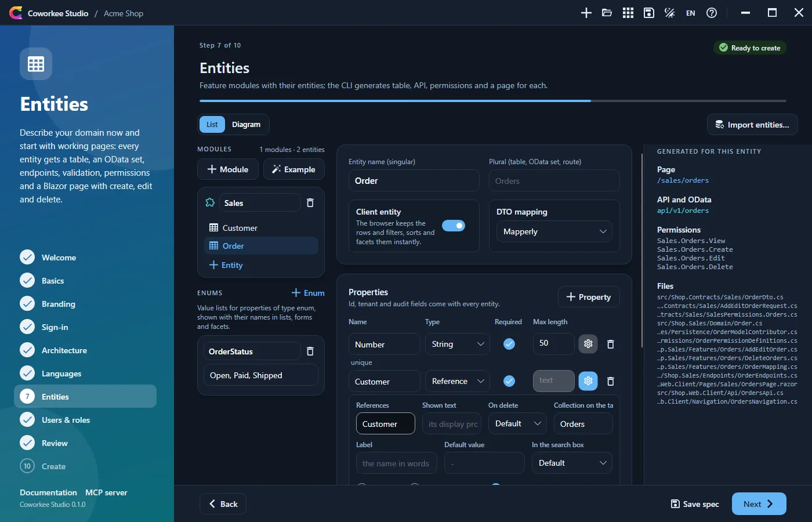Delete the Number property with trash icon
The height and width of the screenshot is (522, 812).
coord(611,344)
